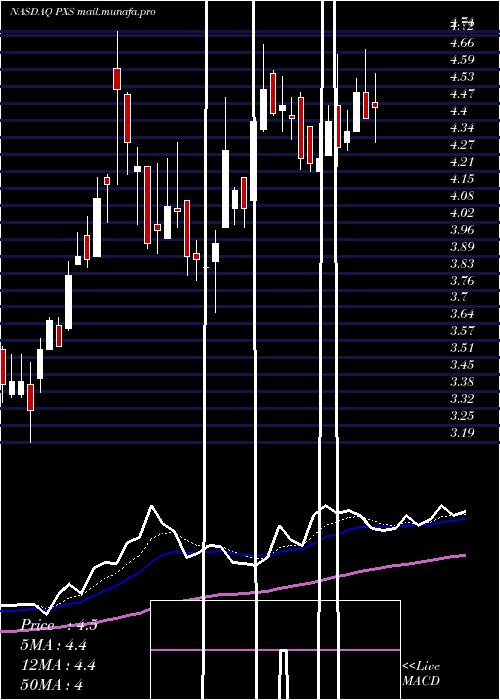
Task: Click the 3.51 price axis label
Action: pos(462,347)
